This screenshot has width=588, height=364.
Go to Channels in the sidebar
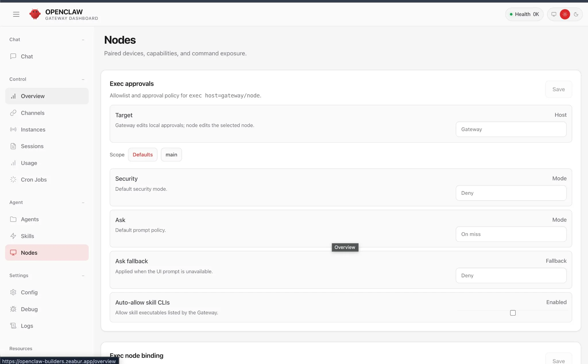47,113
